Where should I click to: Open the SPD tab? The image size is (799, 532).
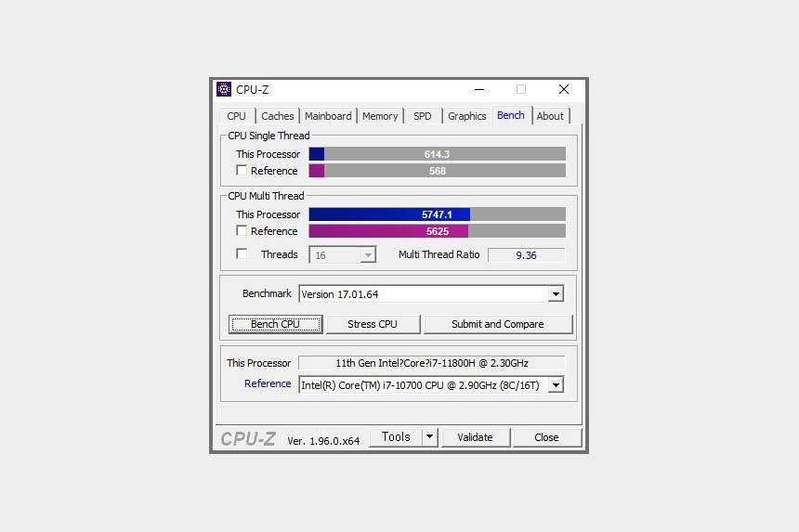[423, 116]
